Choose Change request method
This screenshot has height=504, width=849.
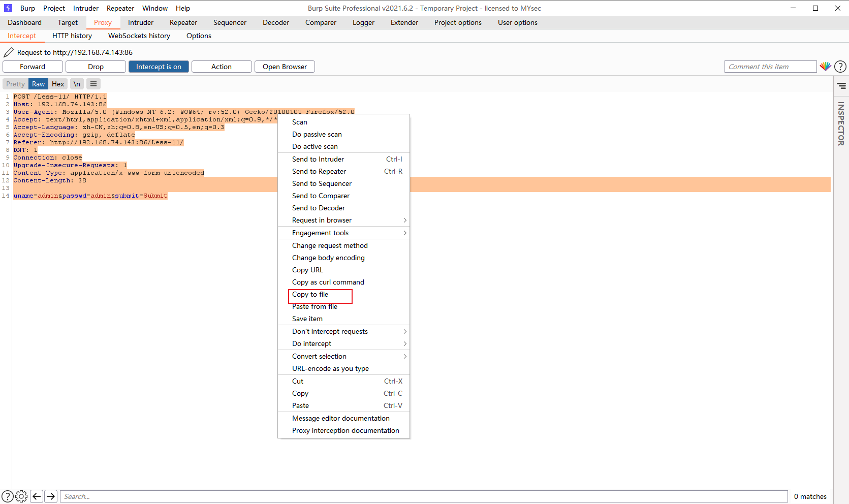pos(343,245)
